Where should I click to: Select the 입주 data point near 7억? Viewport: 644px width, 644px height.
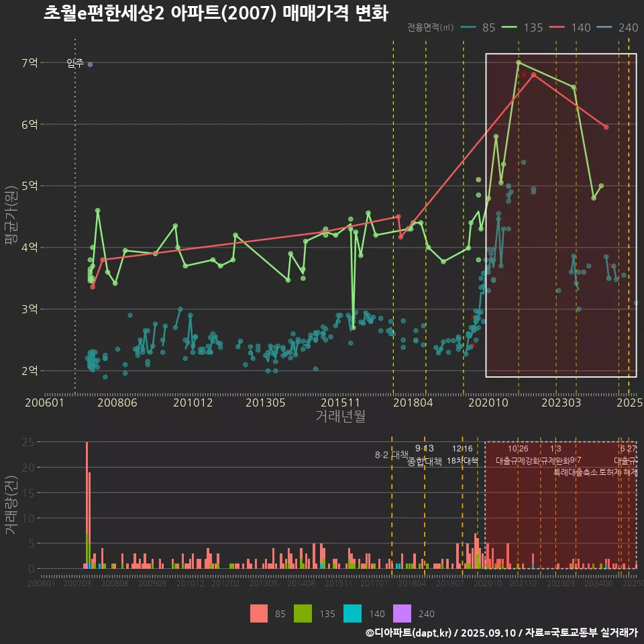[91, 64]
